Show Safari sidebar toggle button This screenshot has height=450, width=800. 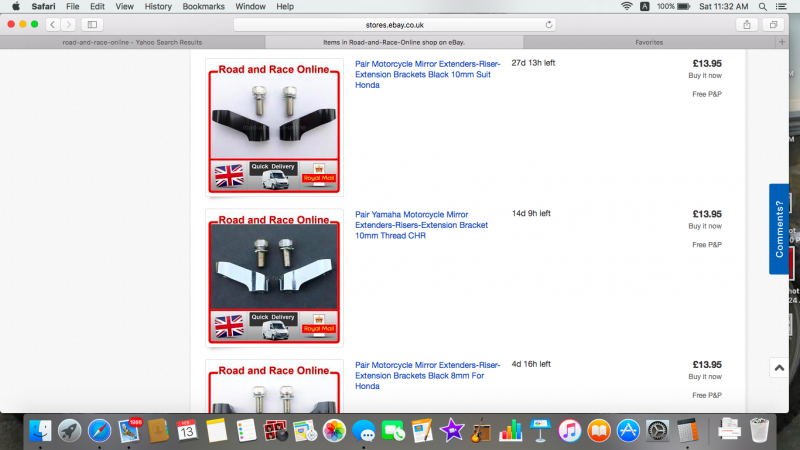[92, 24]
